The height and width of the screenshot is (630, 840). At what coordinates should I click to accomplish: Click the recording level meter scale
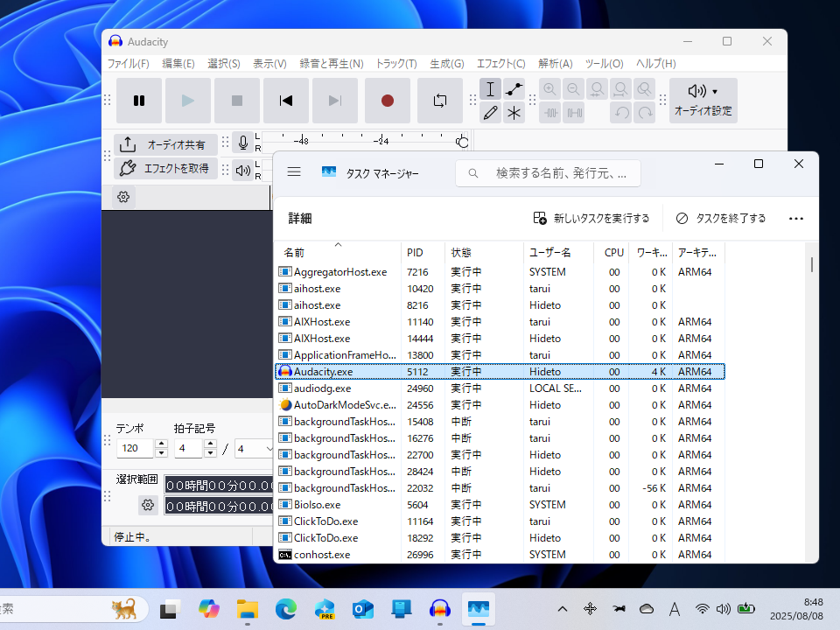pyautogui.click(x=367, y=141)
